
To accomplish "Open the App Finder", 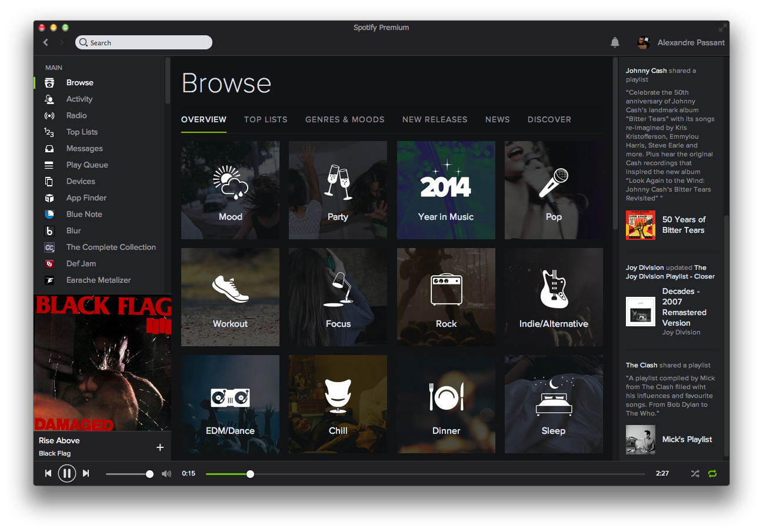I will click(x=86, y=198).
